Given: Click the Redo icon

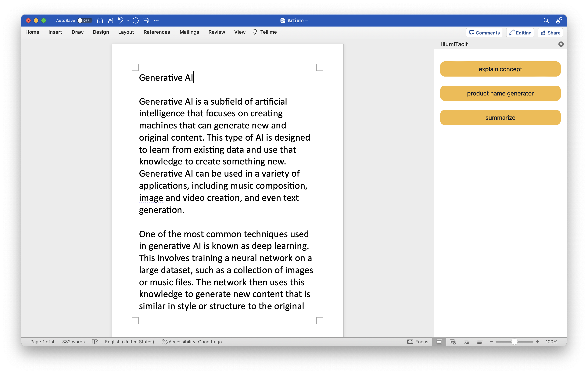Looking at the screenshot, I should click(x=135, y=20).
